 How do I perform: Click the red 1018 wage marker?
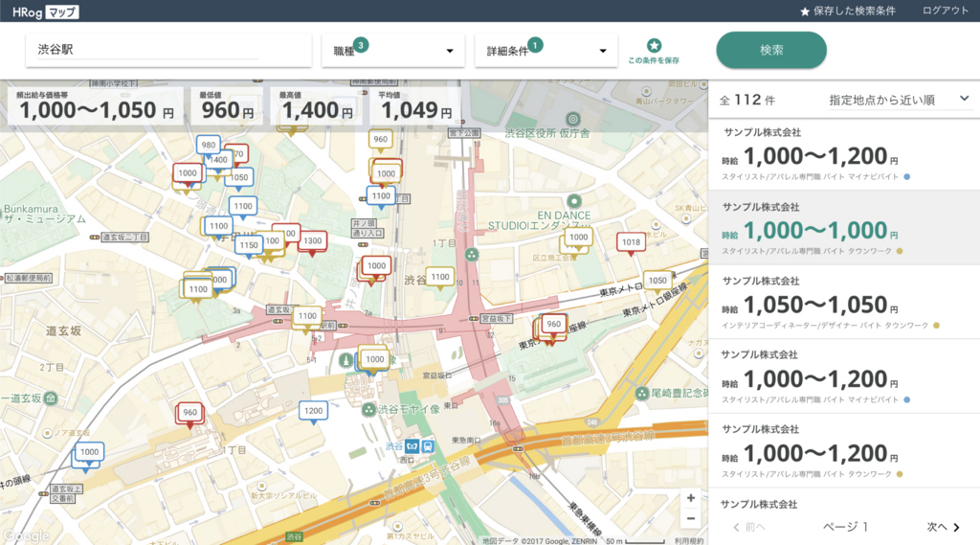point(631,242)
